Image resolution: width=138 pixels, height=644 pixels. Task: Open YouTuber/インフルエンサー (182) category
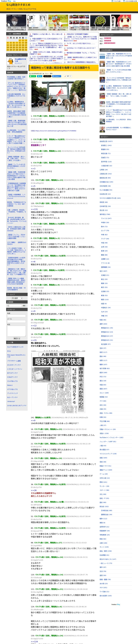point(111,437)
